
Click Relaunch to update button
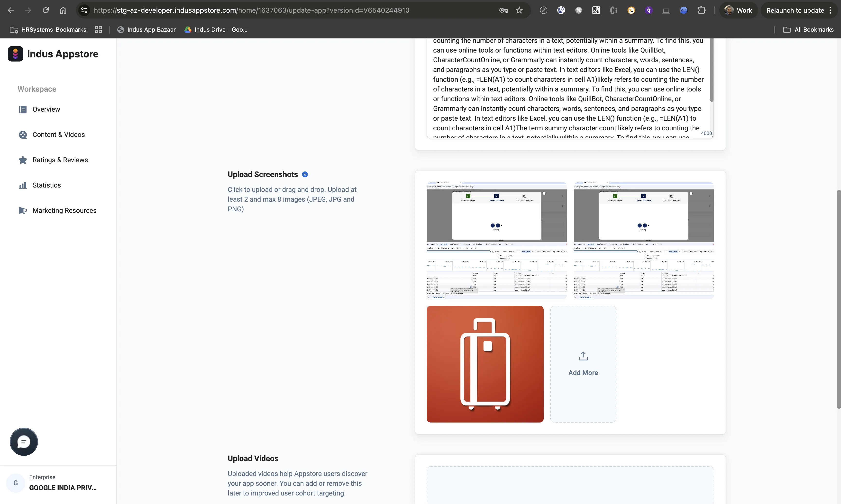point(795,10)
